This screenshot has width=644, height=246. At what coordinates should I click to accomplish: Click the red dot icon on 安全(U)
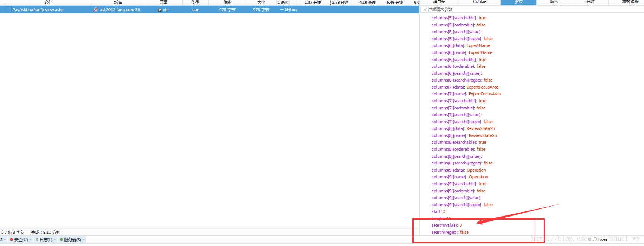12,240
